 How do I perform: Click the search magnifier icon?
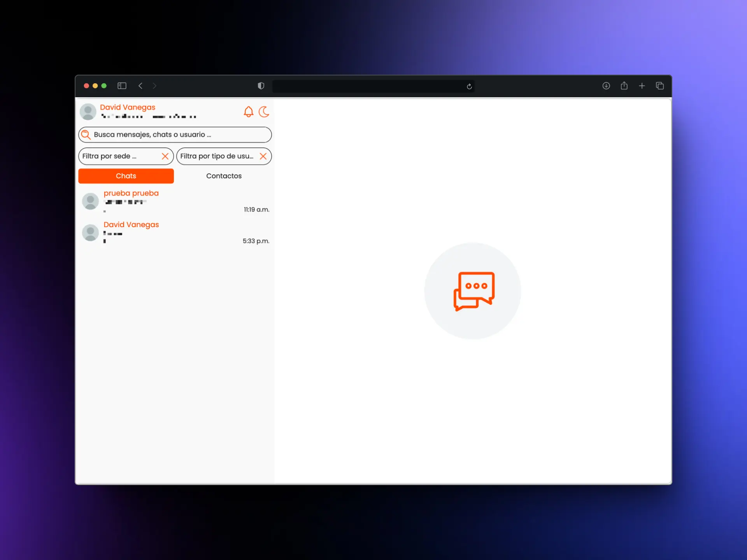pos(86,135)
